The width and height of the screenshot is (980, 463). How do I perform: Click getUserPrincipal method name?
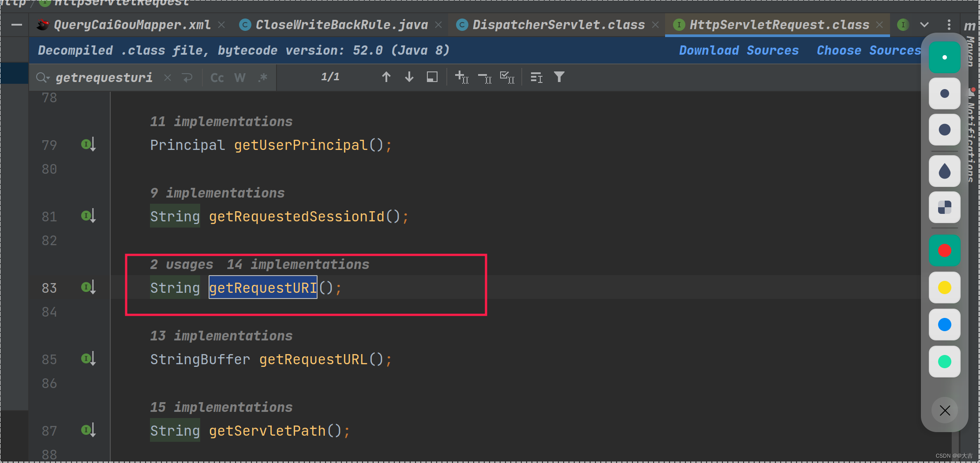[301, 145]
